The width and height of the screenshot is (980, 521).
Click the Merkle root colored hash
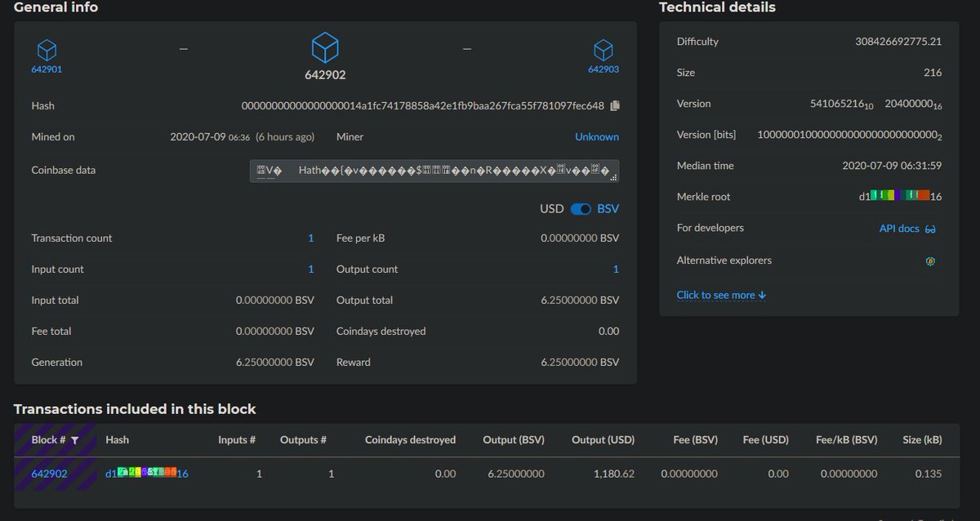[x=901, y=196]
